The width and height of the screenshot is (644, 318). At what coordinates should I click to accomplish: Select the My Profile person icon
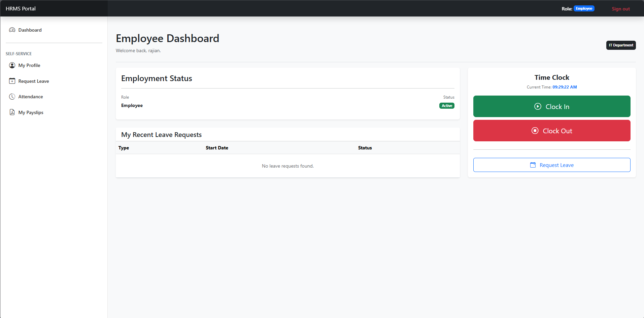tap(12, 65)
